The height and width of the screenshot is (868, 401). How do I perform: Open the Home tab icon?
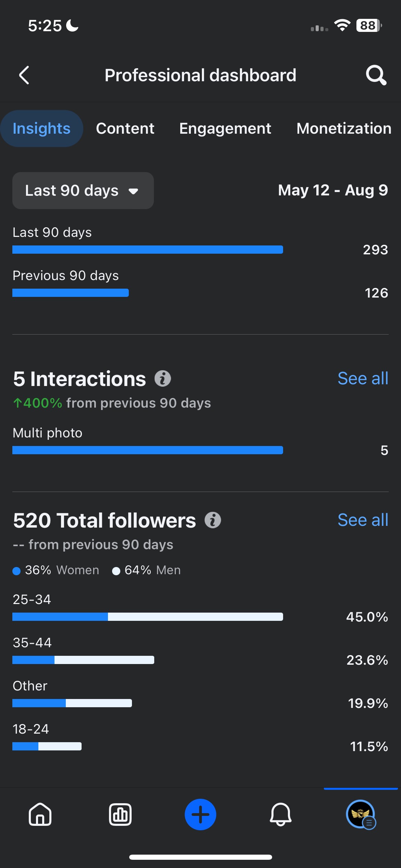click(40, 815)
